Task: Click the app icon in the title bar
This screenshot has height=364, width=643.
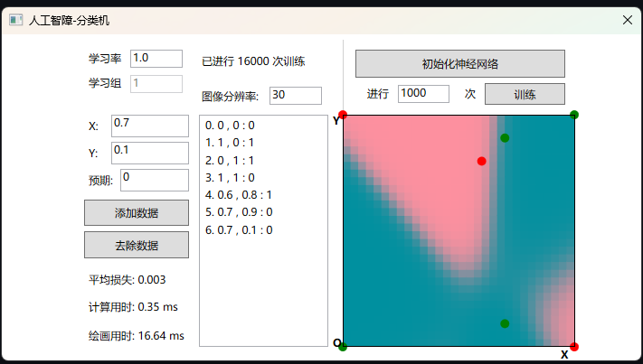Action: [15, 20]
